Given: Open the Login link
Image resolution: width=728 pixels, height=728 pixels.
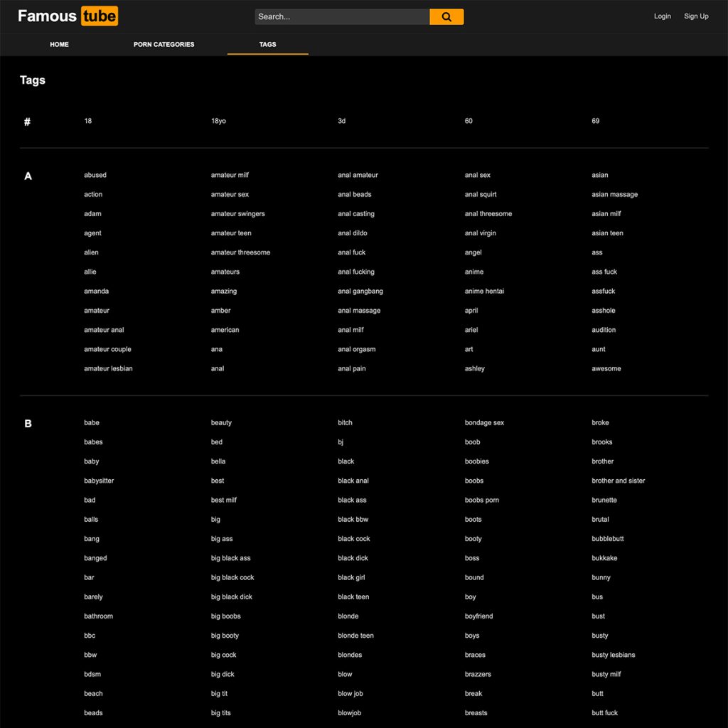Looking at the screenshot, I should pos(662,16).
